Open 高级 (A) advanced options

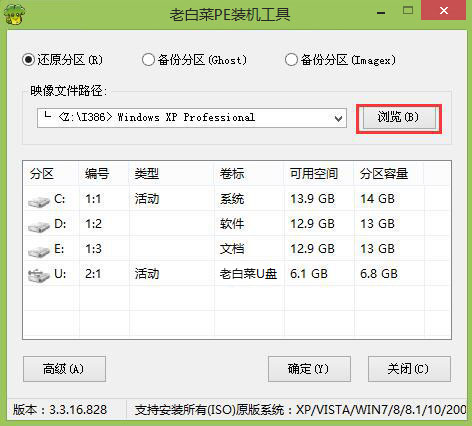64,369
